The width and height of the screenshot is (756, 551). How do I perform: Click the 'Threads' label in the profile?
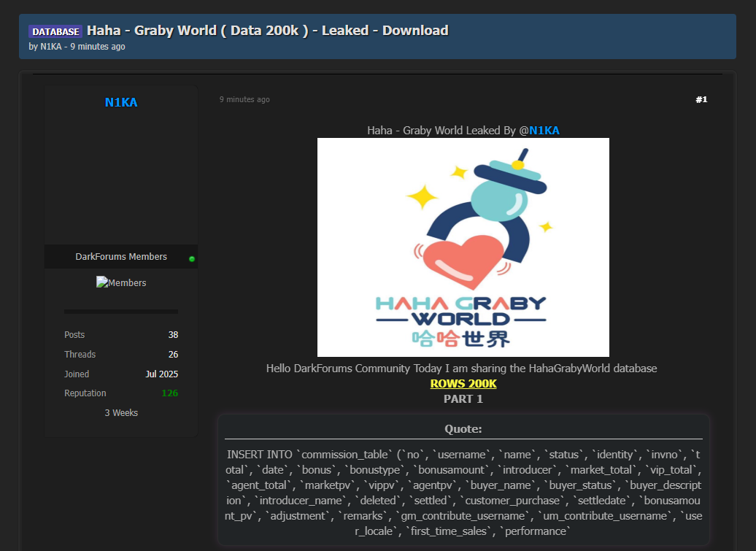pyautogui.click(x=80, y=354)
